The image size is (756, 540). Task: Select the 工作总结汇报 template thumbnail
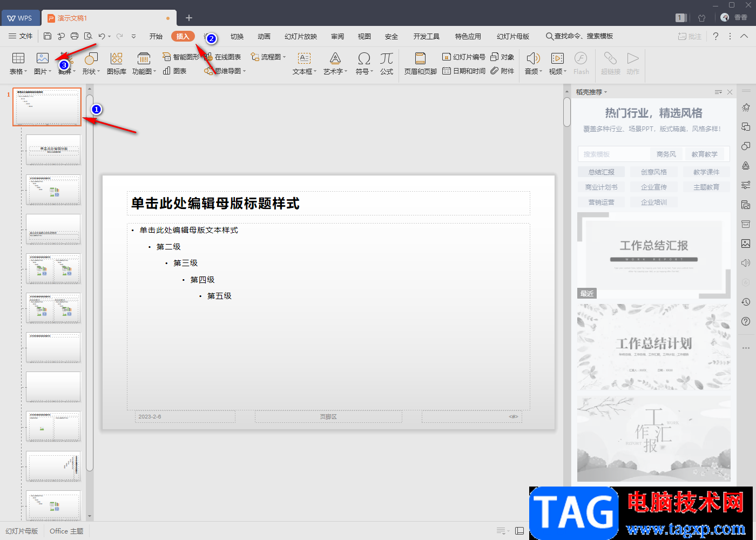click(x=653, y=255)
